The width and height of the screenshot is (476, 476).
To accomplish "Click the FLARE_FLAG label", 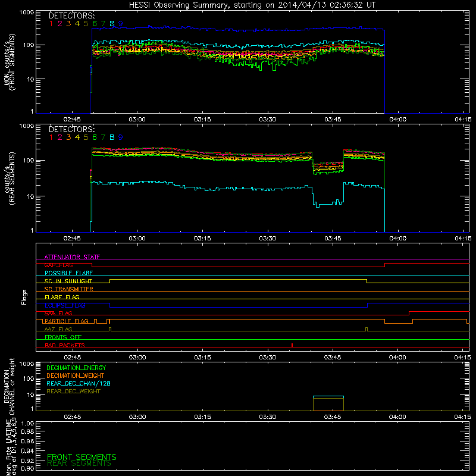I will [62, 297].
